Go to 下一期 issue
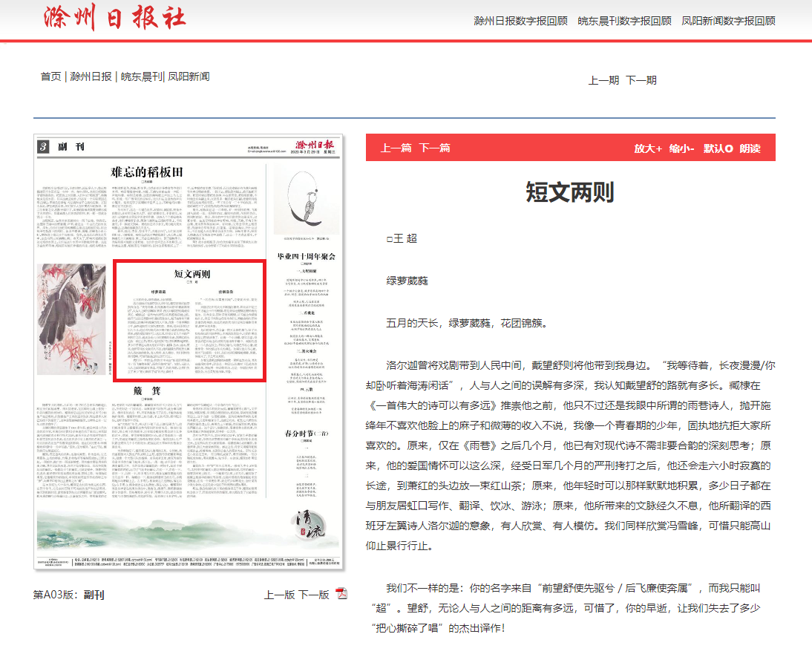 coord(641,80)
